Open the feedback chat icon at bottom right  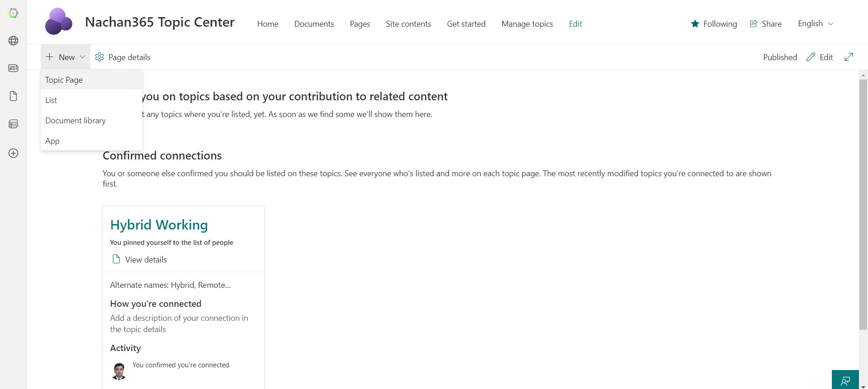click(845, 380)
